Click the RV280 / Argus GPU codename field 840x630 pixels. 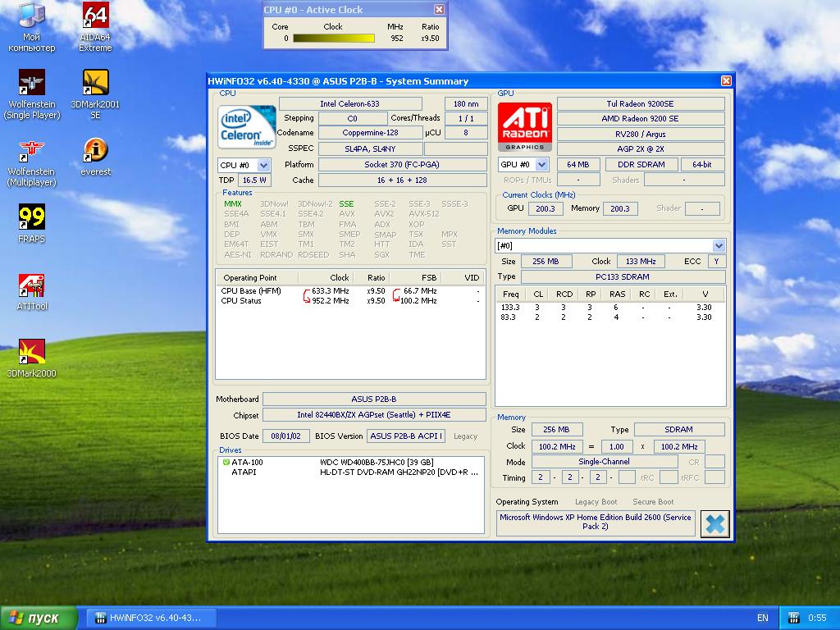click(x=640, y=134)
